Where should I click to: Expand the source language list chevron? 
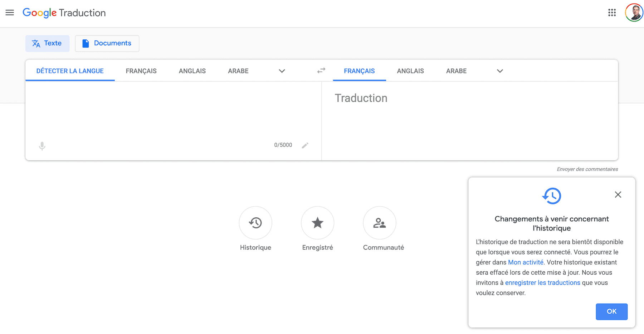click(282, 71)
